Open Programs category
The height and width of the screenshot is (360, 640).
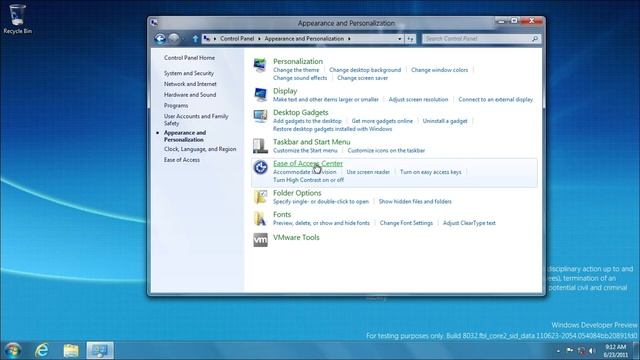click(176, 105)
